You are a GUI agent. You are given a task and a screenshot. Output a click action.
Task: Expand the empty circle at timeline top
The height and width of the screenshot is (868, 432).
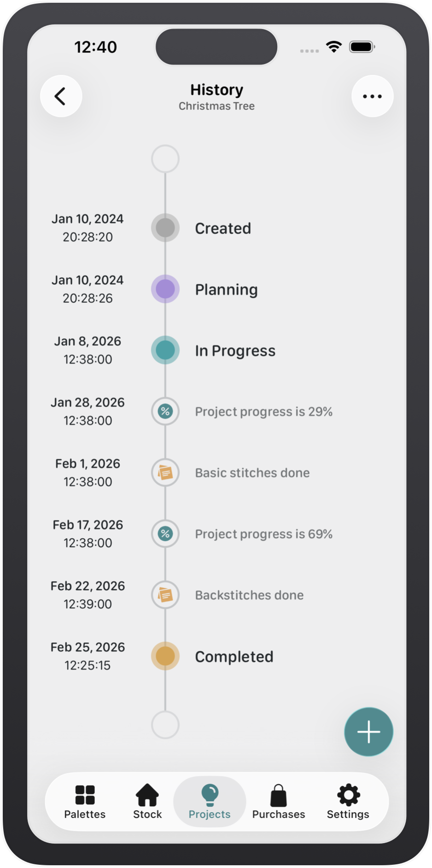point(165,158)
